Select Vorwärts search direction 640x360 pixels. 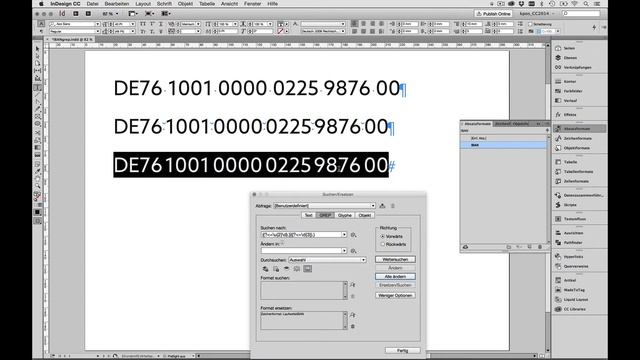click(x=382, y=236)
